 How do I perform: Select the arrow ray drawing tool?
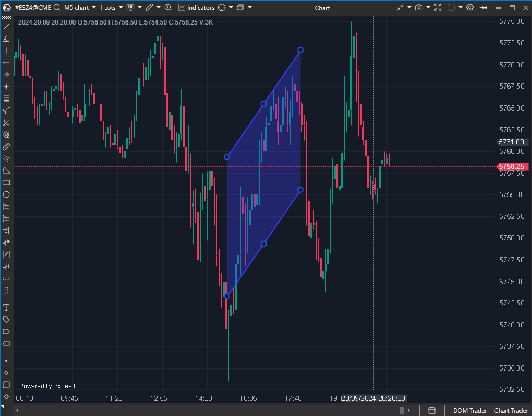[6, 75]
